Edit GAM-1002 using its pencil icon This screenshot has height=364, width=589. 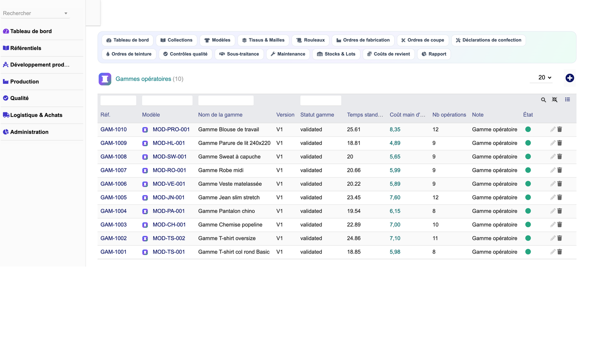click(553, 238)
